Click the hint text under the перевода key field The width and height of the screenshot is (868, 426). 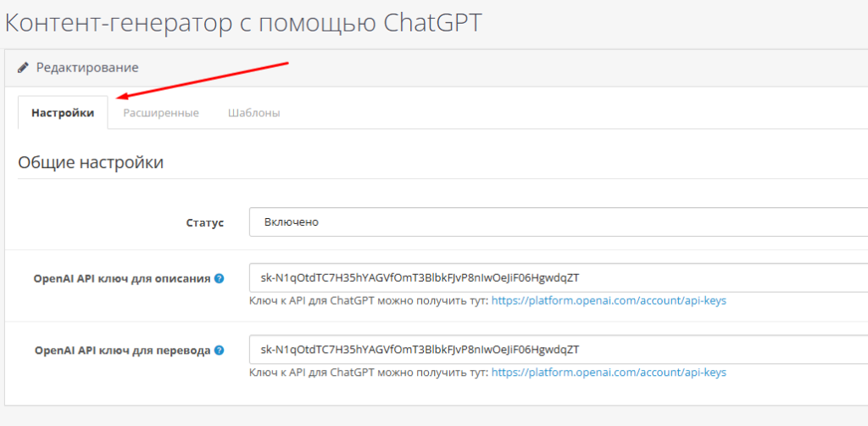[369, 372]
